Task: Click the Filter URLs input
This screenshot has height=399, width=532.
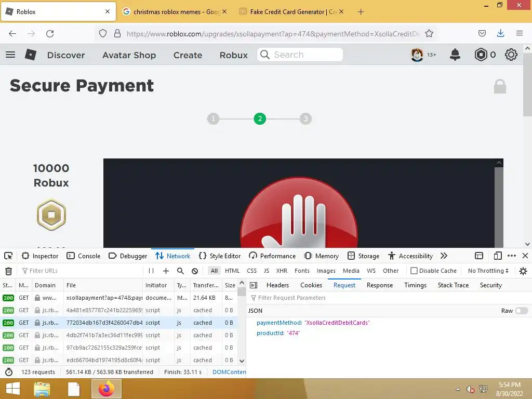Action: [x=82, y=271]
